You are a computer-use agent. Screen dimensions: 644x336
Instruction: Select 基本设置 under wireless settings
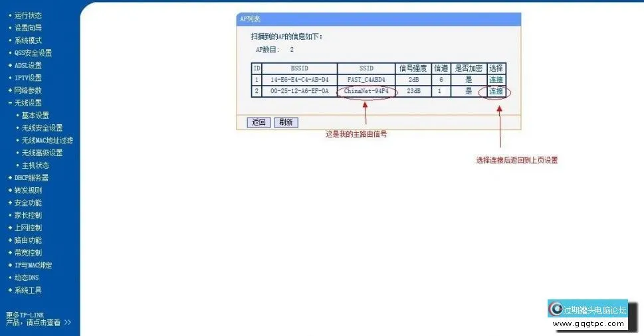35,116
